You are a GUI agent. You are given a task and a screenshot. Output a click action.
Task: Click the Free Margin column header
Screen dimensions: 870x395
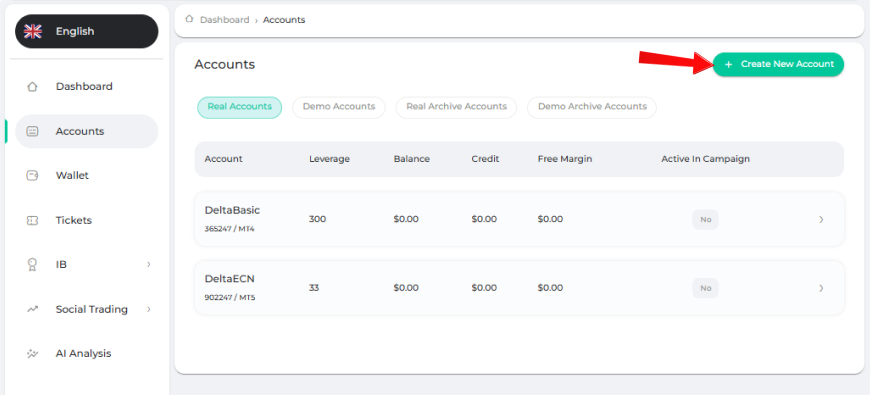(565, 159)
